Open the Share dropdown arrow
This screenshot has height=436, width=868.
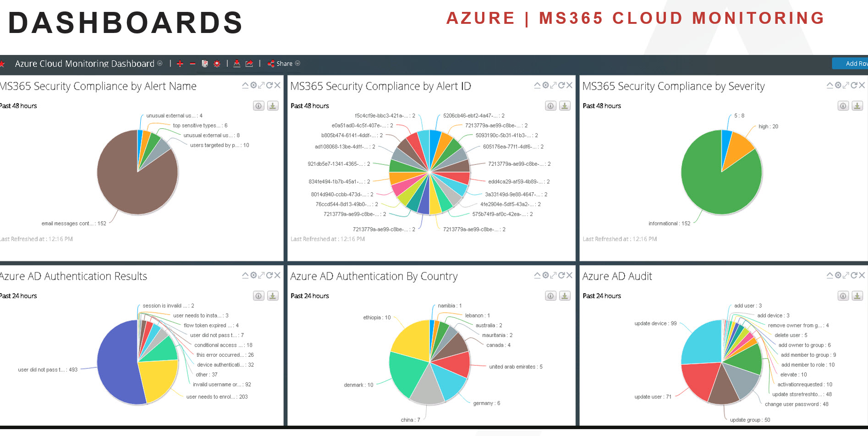(x=297, y=64)
